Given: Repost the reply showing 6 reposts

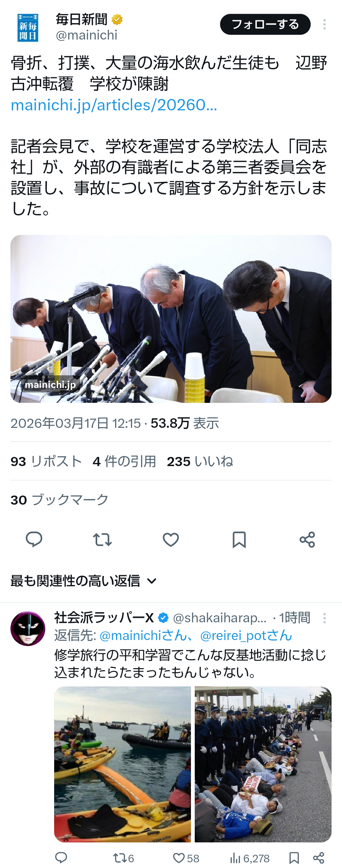Looking at the screenshot, I should pos(123,858).
